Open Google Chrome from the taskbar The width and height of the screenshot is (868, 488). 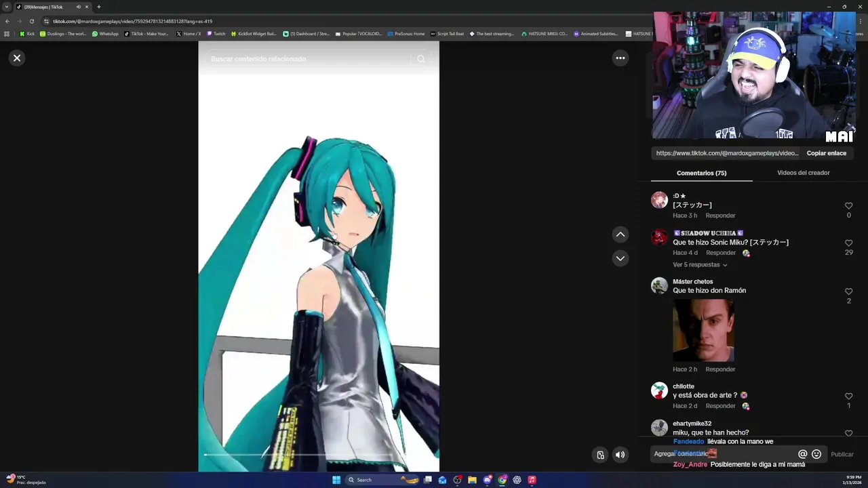[x=502, y=480]
